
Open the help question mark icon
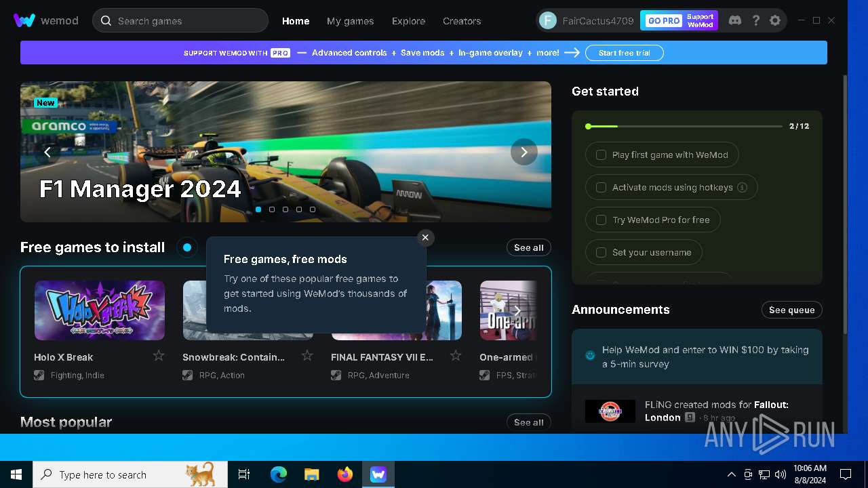(755, 20)
